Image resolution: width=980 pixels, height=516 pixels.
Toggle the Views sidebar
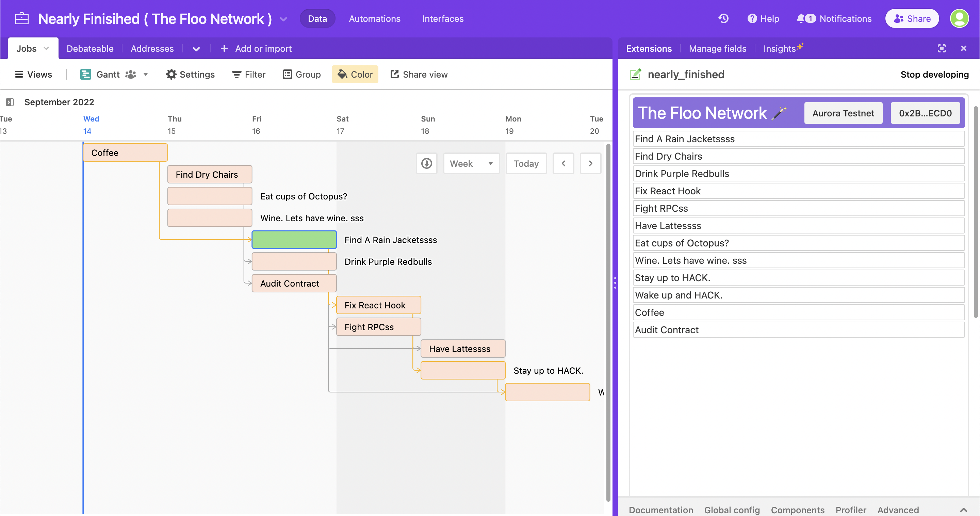point(33,74)
